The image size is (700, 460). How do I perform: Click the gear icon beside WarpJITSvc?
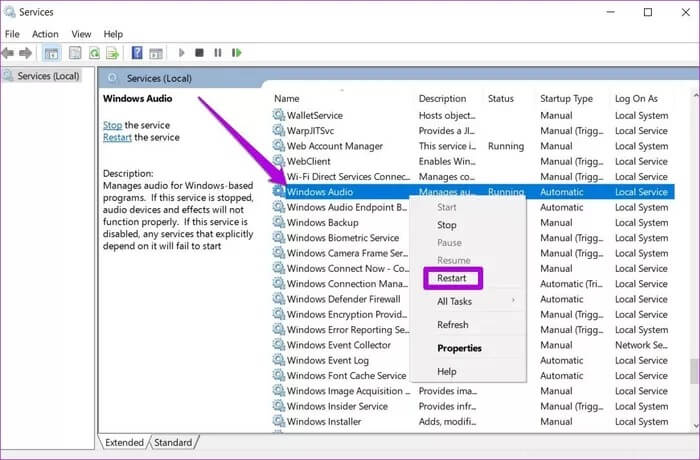coord(279,130)
